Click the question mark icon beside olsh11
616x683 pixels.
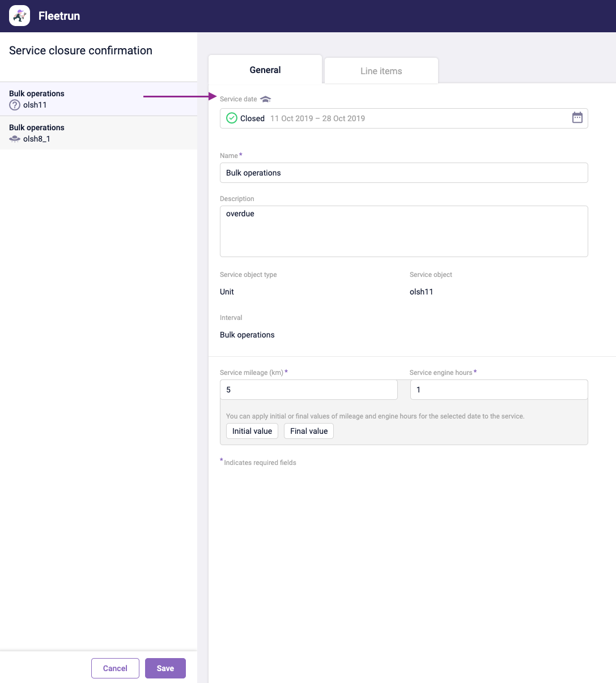pos(15,105)
